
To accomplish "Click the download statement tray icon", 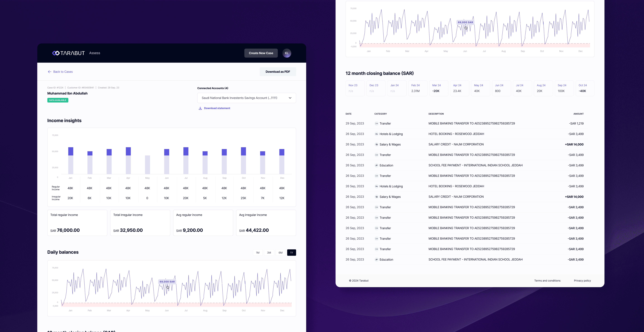I will [200, 108].
